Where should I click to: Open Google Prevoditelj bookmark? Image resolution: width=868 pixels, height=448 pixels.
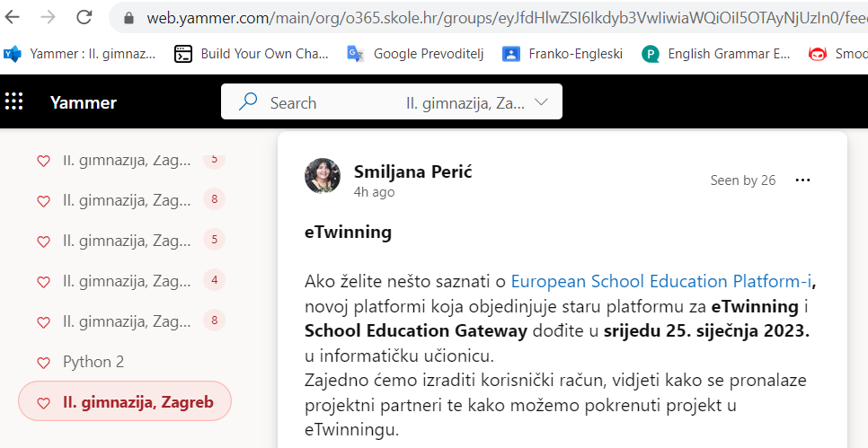click(x=415, y=54)
